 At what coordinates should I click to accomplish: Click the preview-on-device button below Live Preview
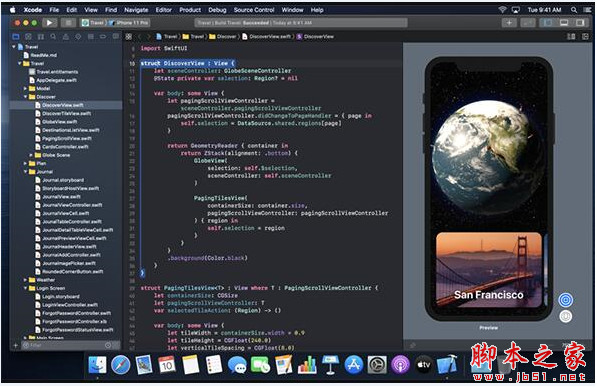point(566,316)
